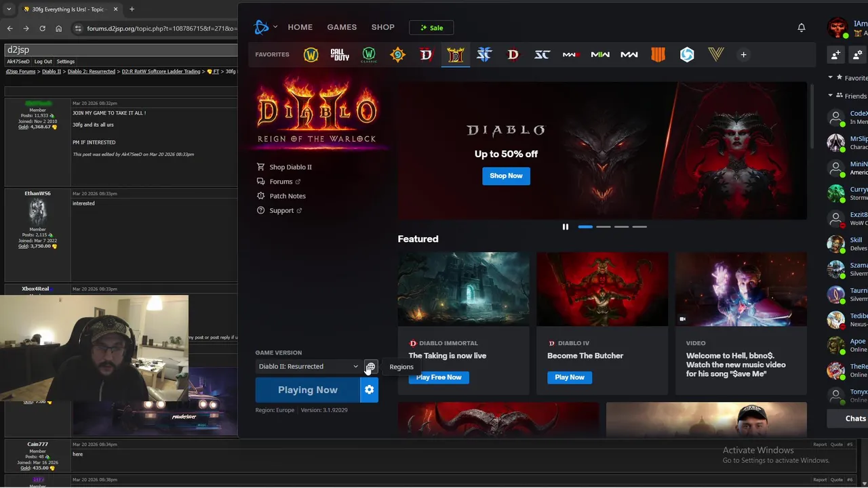Click Play Free Now for Diablo Immortal
This screenshot has width=868, height=488.
pos(439,378)
